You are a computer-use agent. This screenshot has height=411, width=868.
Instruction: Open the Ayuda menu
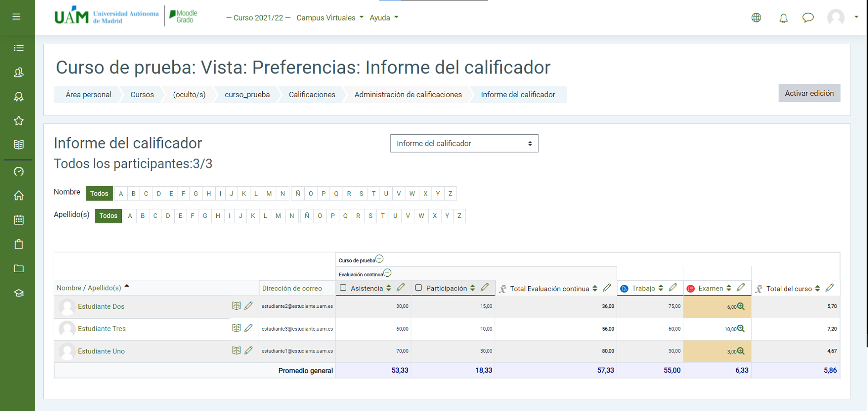click(384, 18)
